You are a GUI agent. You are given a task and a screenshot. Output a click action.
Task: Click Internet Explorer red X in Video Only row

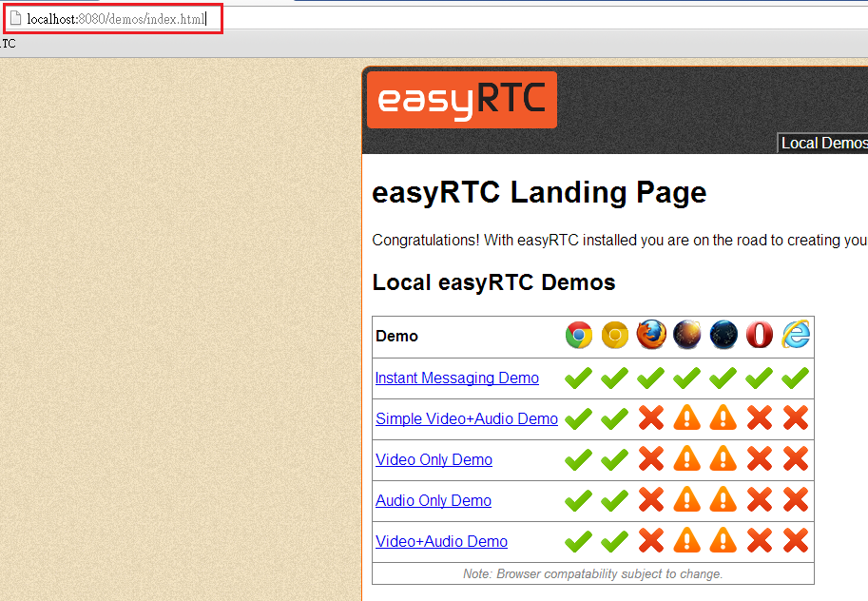(x=796, y=459)
